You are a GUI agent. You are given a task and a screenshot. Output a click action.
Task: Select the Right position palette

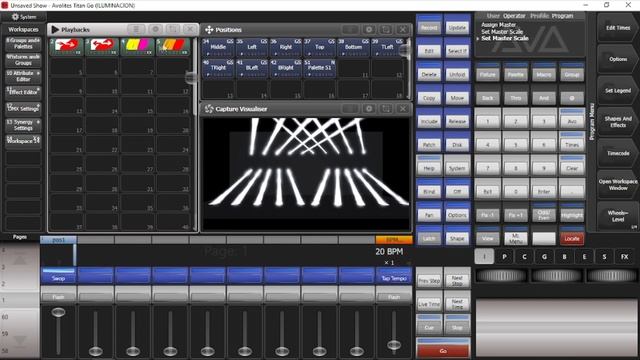(x=286, y=47)
